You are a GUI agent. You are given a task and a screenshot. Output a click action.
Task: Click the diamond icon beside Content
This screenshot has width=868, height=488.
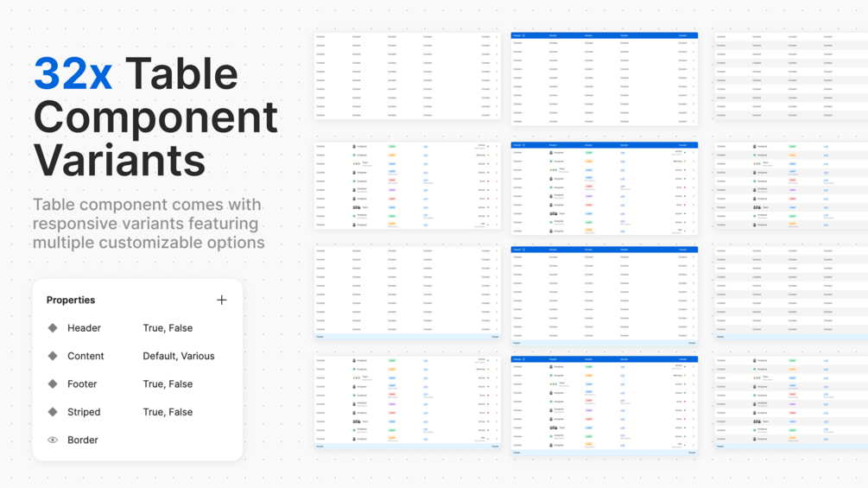click(53, 356)
